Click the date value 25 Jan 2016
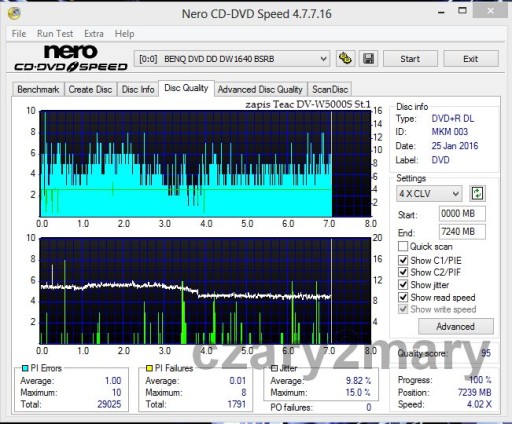Viewport: 512px width, 424px height. tap(455, 146)
